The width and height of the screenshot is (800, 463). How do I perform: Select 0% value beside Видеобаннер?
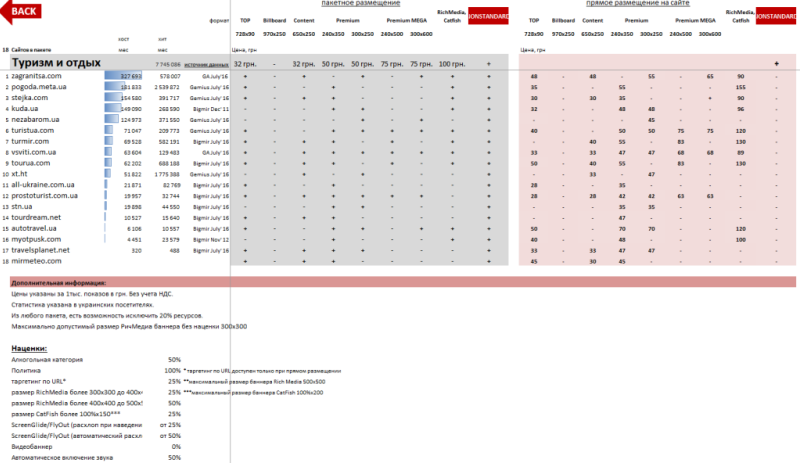(176, 446)
